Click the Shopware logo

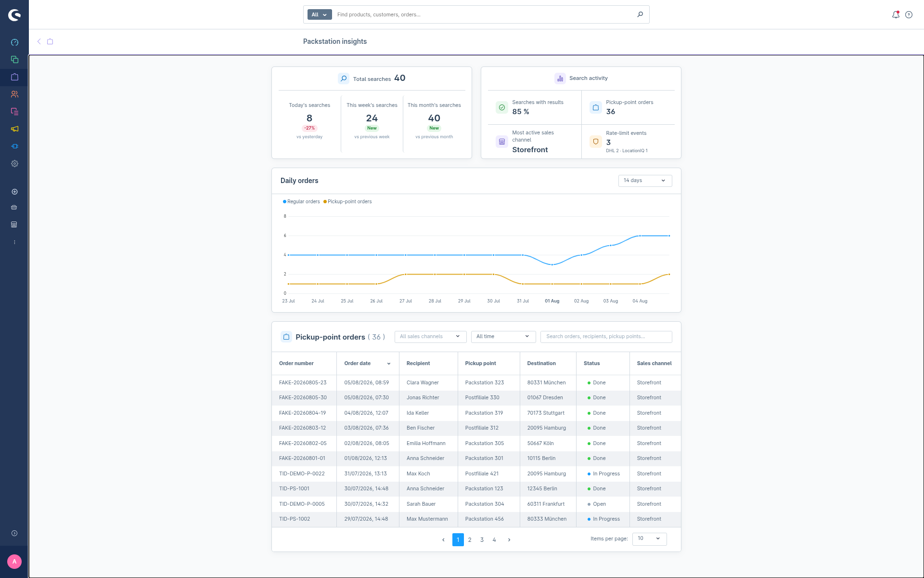[x=14, y=15]
